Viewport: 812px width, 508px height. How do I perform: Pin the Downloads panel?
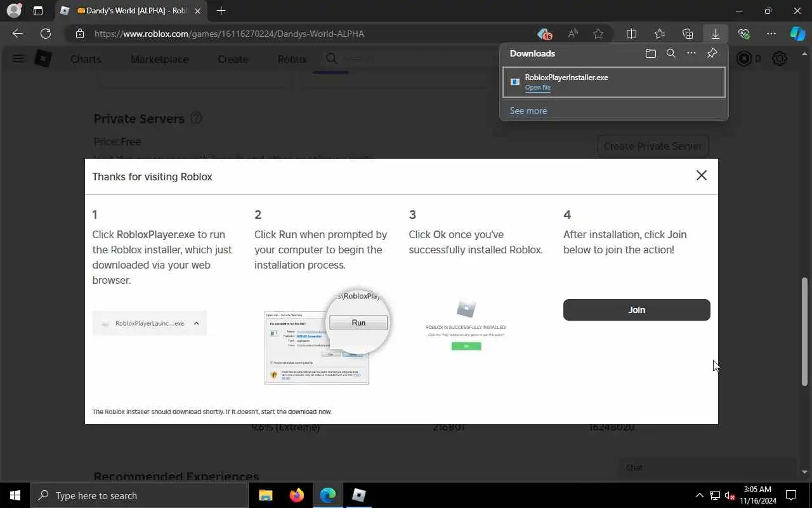pyautogui.click(x=712, y=53)
